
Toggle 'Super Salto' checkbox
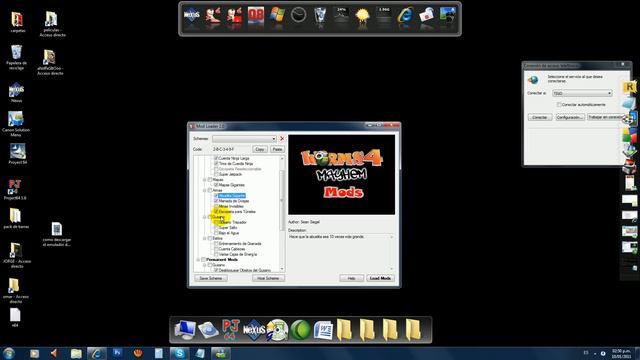216,228
